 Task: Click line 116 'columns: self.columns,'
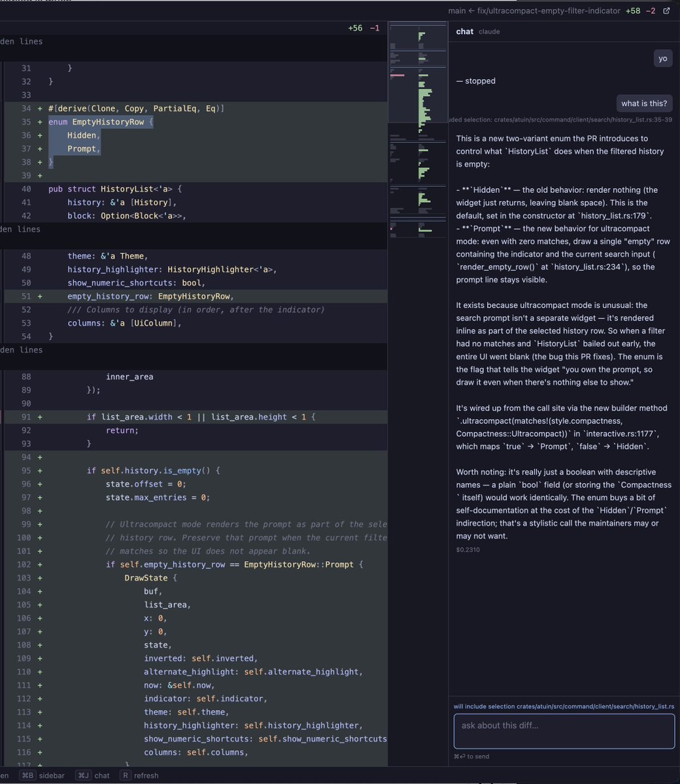196,753
